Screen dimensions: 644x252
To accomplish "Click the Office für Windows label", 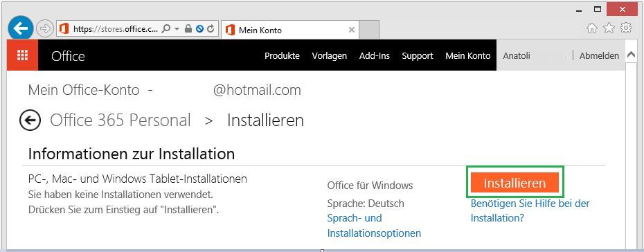I will click(x=370, y=186).
